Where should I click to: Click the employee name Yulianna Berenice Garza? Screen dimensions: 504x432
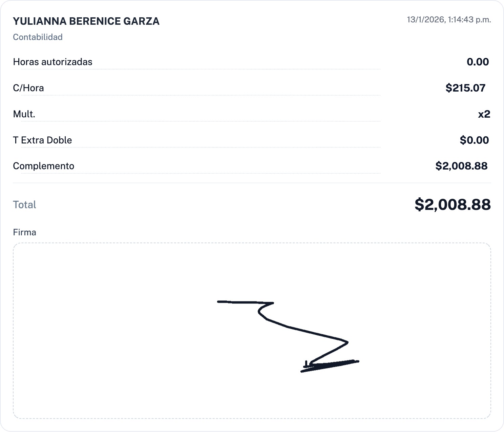[86, 21]
